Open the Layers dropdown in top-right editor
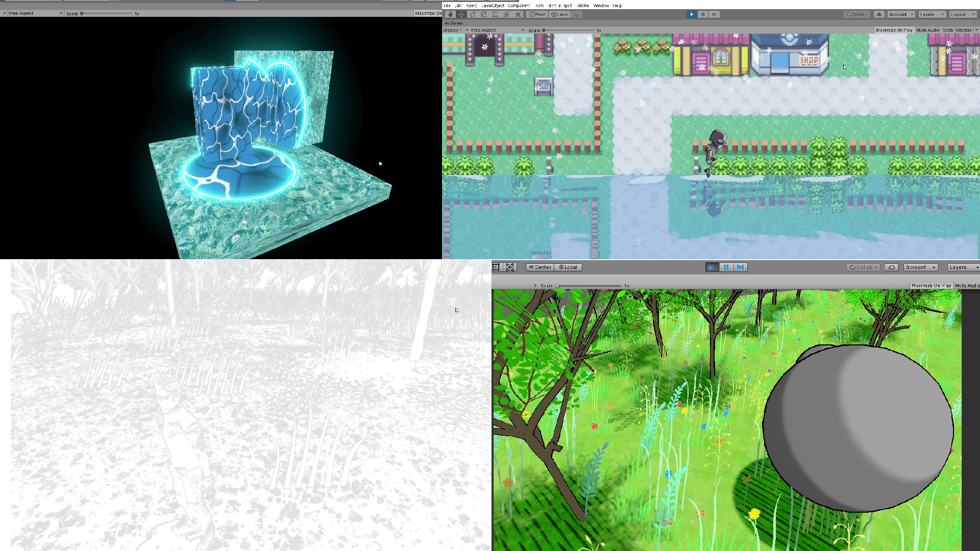 (x=932, y=14)
